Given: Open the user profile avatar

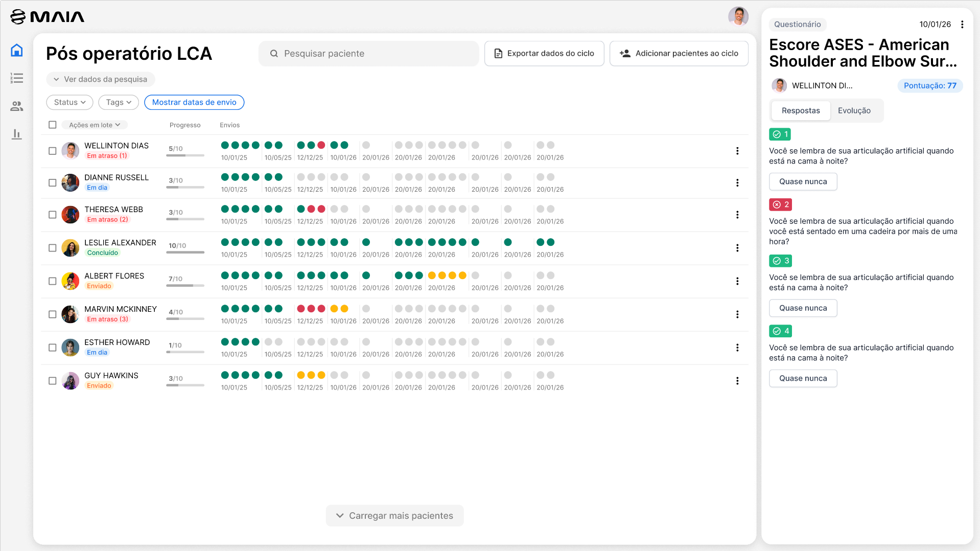Looking at the screenshot, I should tap(738, 16).
